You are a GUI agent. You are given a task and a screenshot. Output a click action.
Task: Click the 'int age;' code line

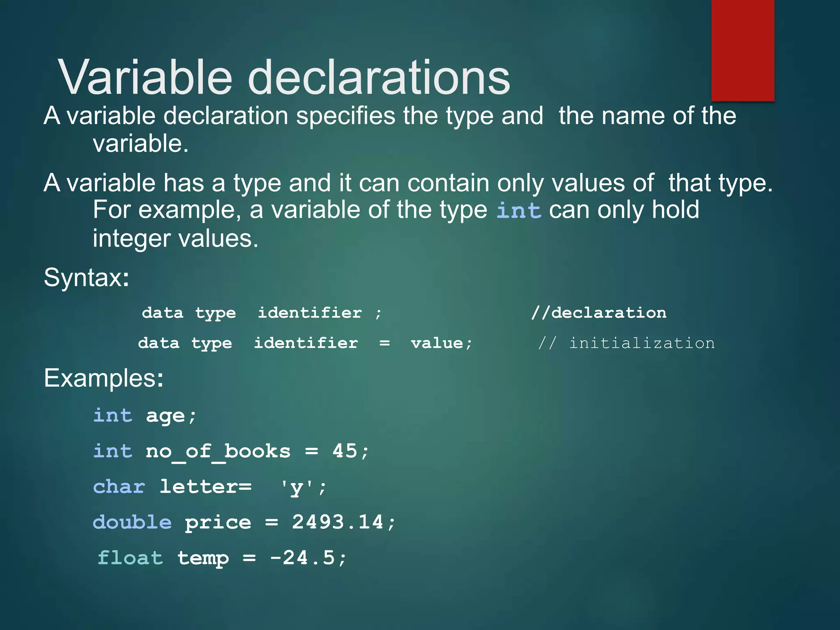[145, 416]
